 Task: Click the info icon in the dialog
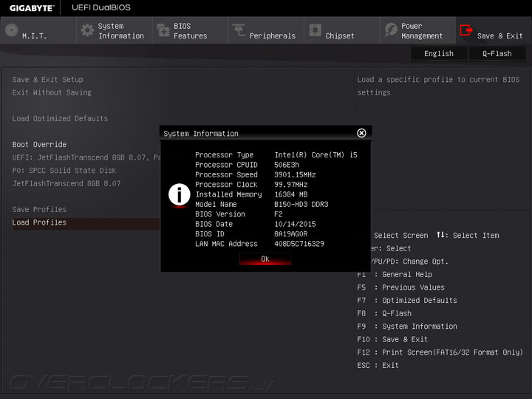[179, 195]
